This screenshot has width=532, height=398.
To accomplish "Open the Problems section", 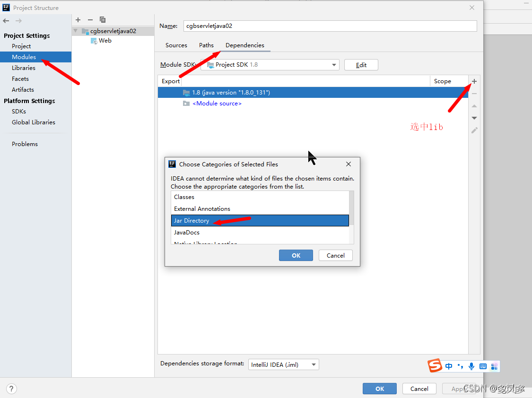I will [x=25, y=144].
